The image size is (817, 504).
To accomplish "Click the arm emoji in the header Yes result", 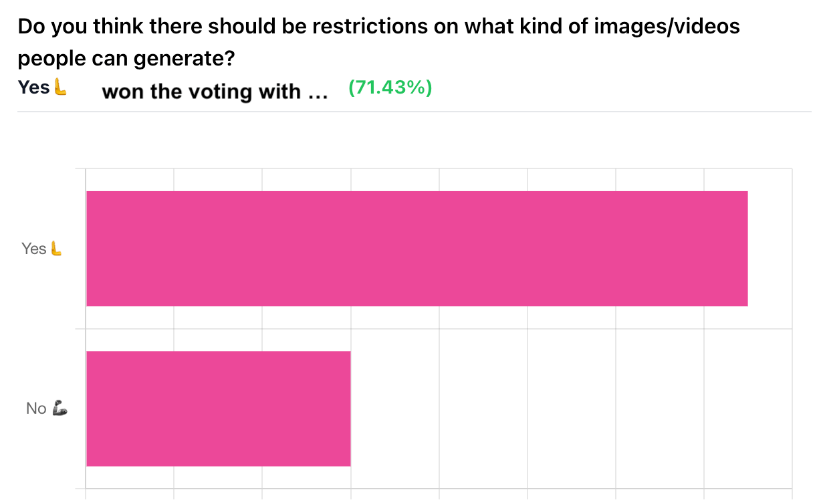I will pyautogui.click(x=60, y=88).
